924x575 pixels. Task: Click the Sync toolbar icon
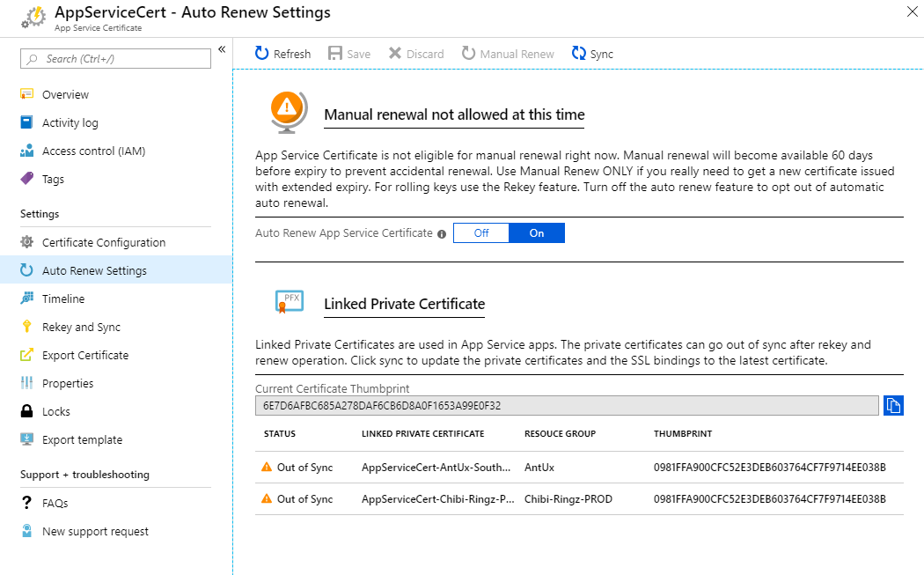pos(578,54)
